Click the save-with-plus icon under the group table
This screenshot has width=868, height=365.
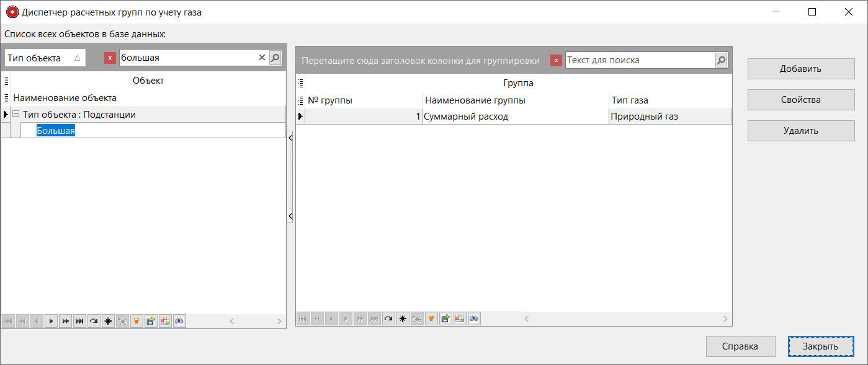click(x=445, y=319)
